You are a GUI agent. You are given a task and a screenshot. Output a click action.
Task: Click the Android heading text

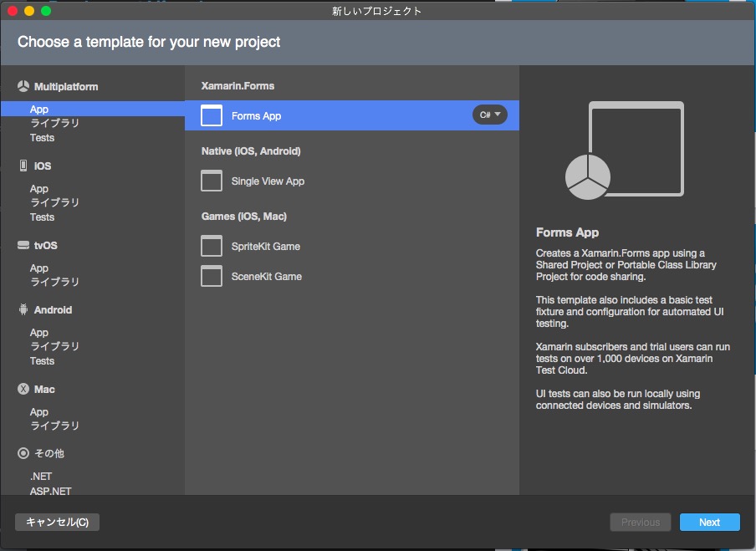tap(53, 310)
